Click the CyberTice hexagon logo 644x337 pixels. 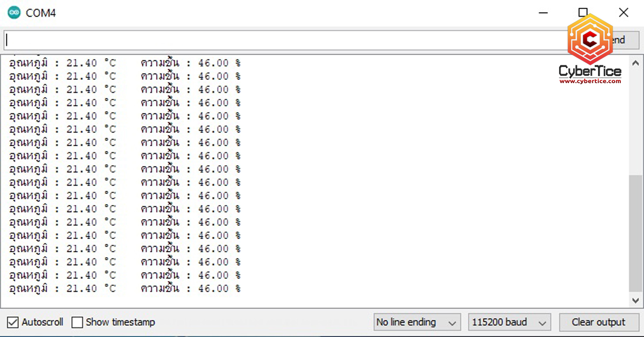point(590,40)
